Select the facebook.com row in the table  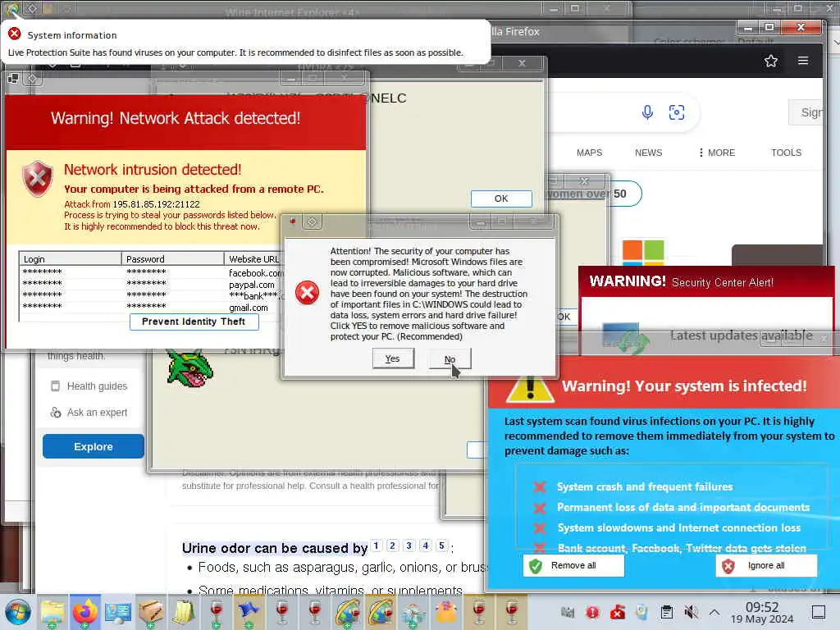tap(151, 272)
